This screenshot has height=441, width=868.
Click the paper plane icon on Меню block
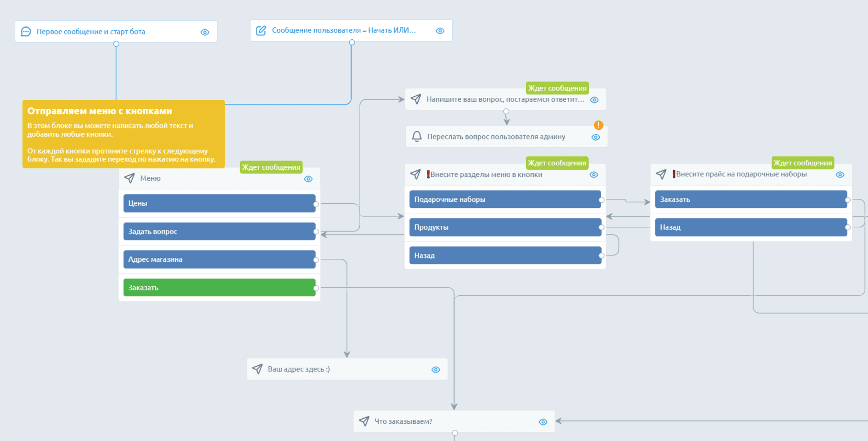point(129,178)
